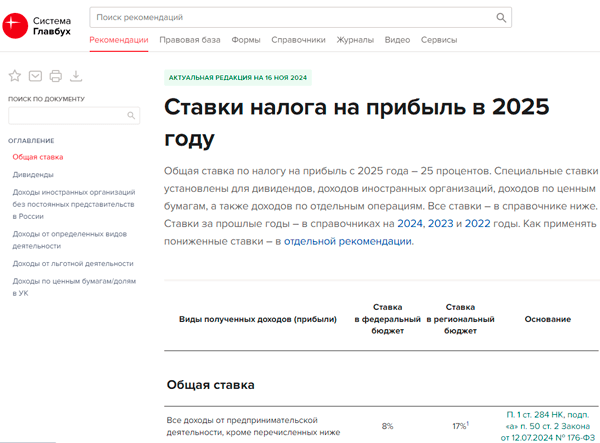Open the Журналы menu item
This screenshot has width=600, height=443.
tap(356, 40)
